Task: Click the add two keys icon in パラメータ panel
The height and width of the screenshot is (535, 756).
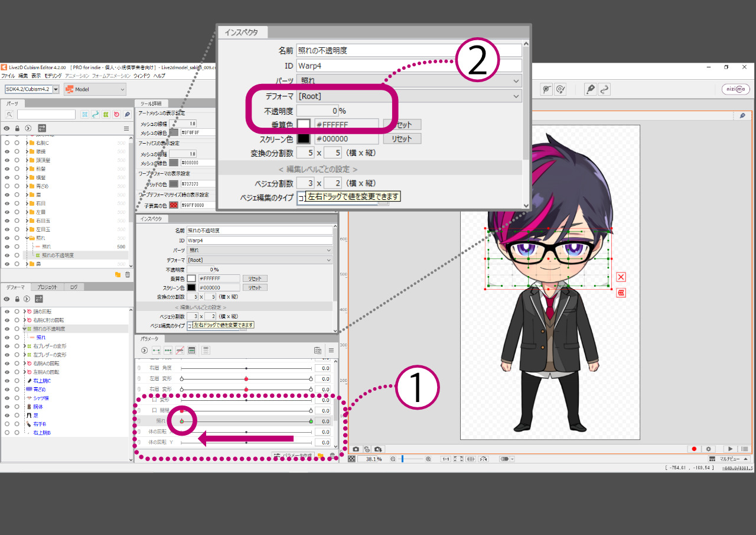Action: click(x=156, y=350)
